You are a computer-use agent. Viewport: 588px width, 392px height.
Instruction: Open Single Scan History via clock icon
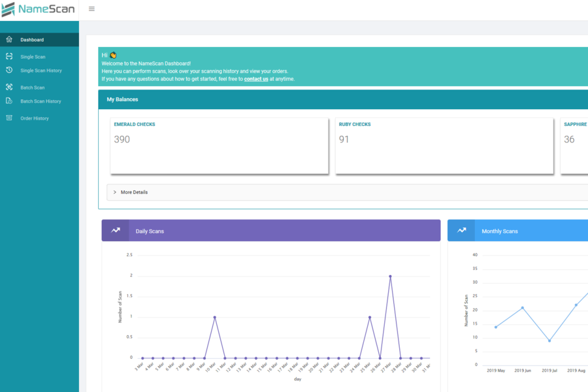tap(8, 70)
